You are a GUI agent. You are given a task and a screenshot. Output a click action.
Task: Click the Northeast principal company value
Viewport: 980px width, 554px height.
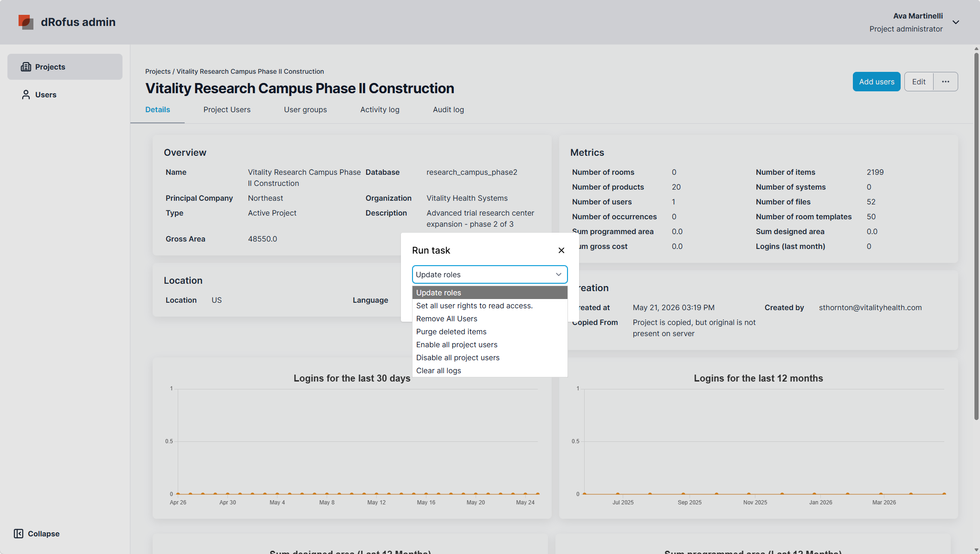coord(265,198)
